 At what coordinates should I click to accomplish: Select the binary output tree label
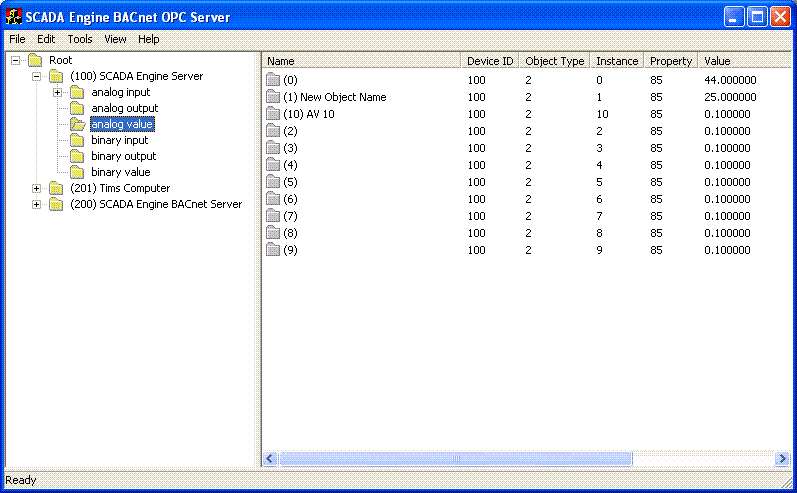[x=124, y=156]
